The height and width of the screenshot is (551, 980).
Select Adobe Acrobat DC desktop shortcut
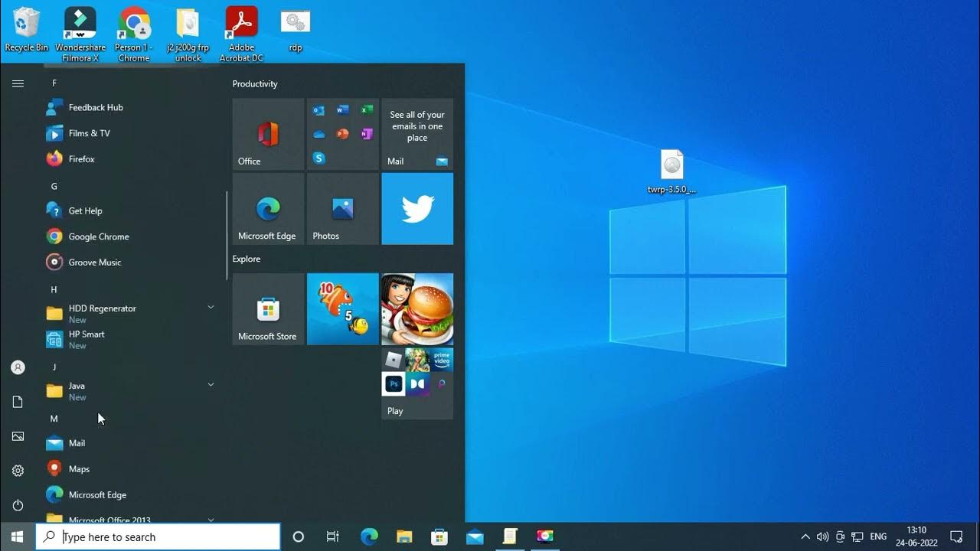[x=241, y=34]
